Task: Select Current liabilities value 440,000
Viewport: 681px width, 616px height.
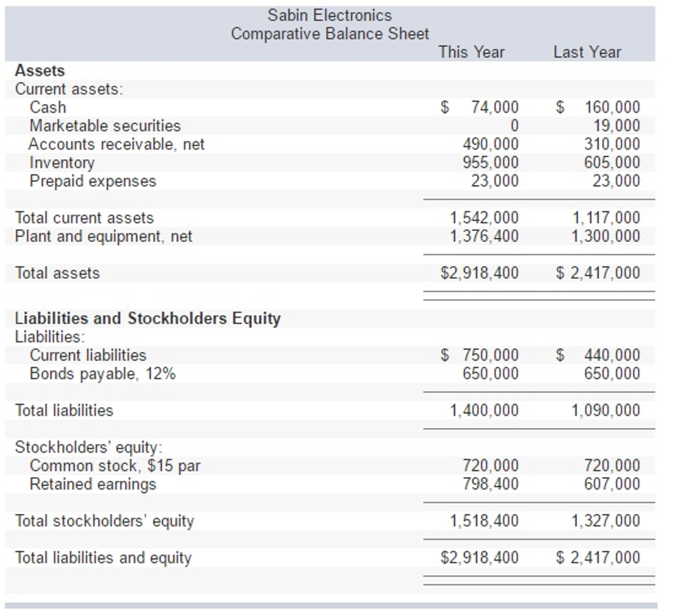Action: coord(612,356)
